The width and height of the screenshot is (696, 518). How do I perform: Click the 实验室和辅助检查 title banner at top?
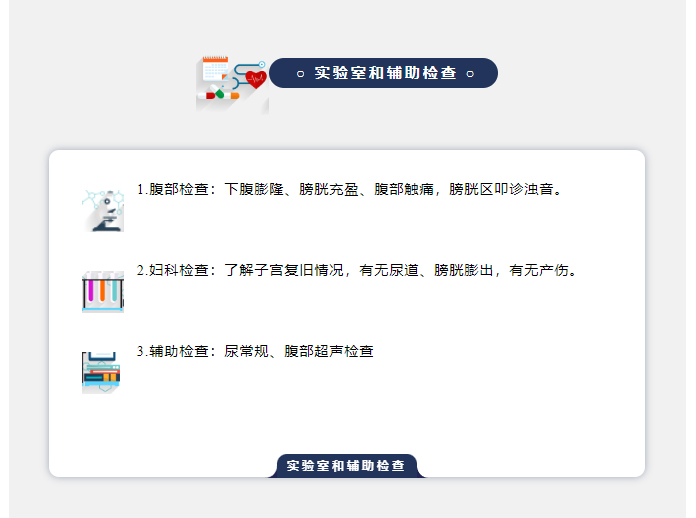(x=385, y=73)
